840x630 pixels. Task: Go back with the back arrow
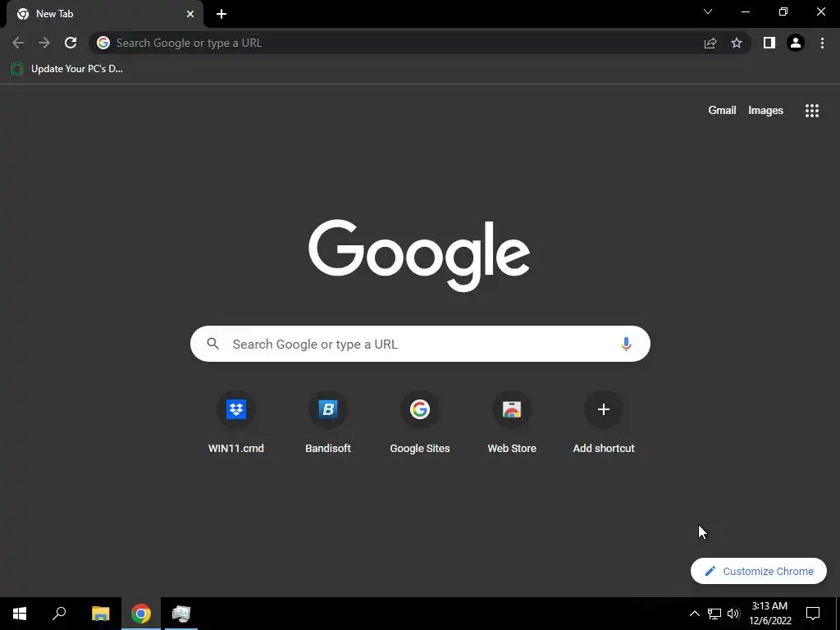[x=18, y=43]
